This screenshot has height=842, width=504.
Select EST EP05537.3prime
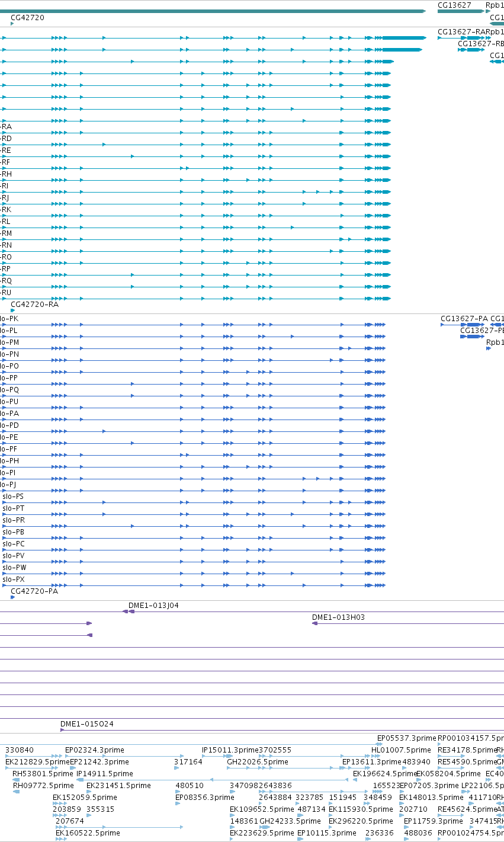(407, 738)
